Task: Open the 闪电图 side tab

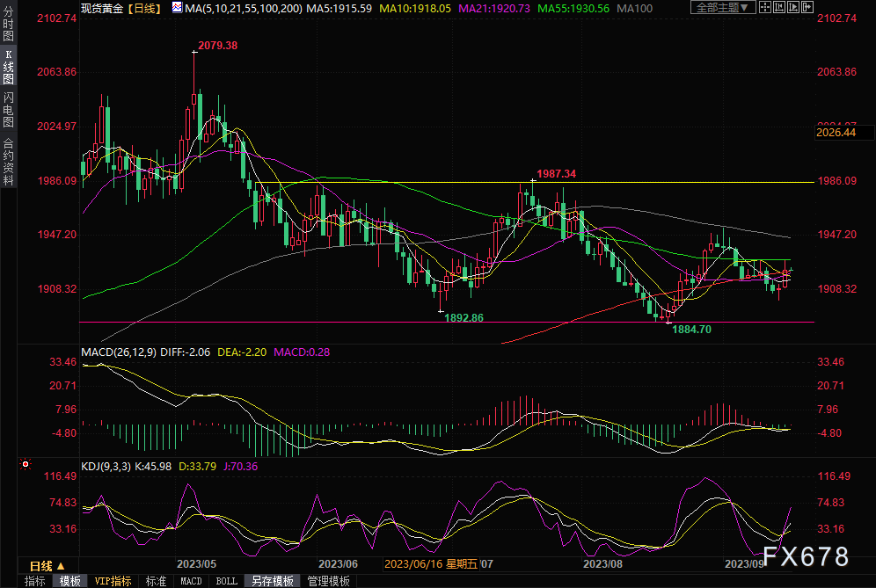Action: click(x=8, y=110)
